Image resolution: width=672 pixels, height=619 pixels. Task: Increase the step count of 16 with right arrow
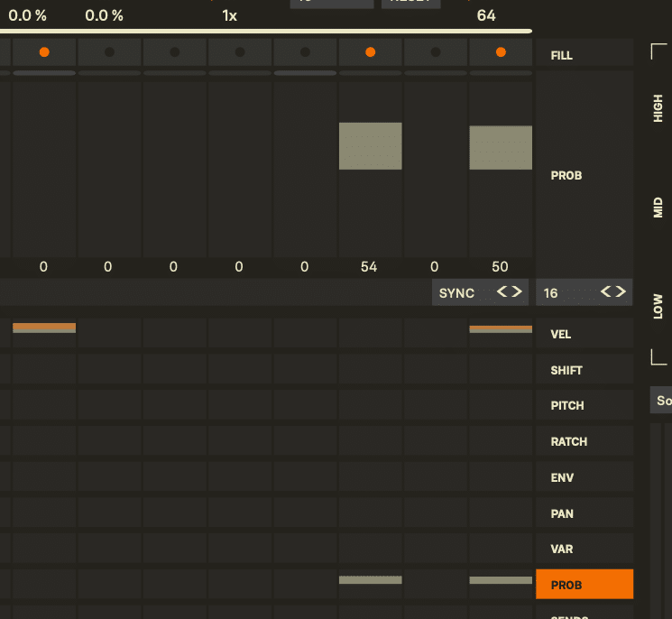(620, 292)
